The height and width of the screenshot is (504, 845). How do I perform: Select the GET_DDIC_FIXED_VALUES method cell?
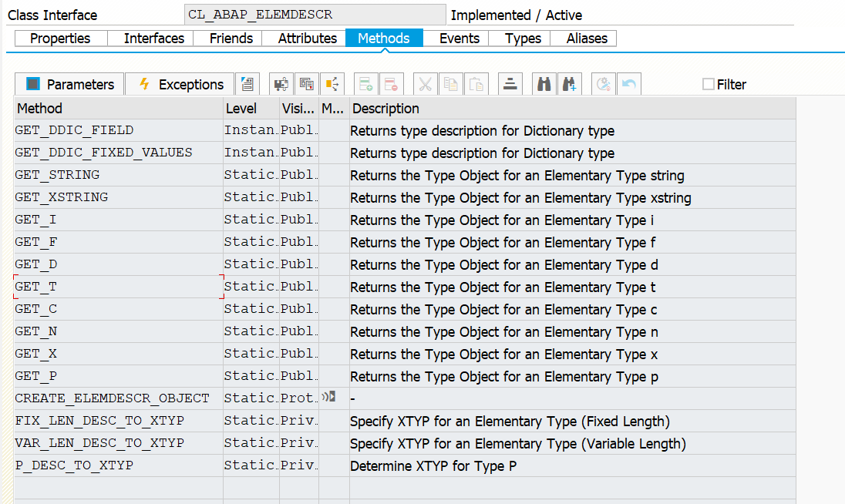pyautogui.click(x=119, y=153)
